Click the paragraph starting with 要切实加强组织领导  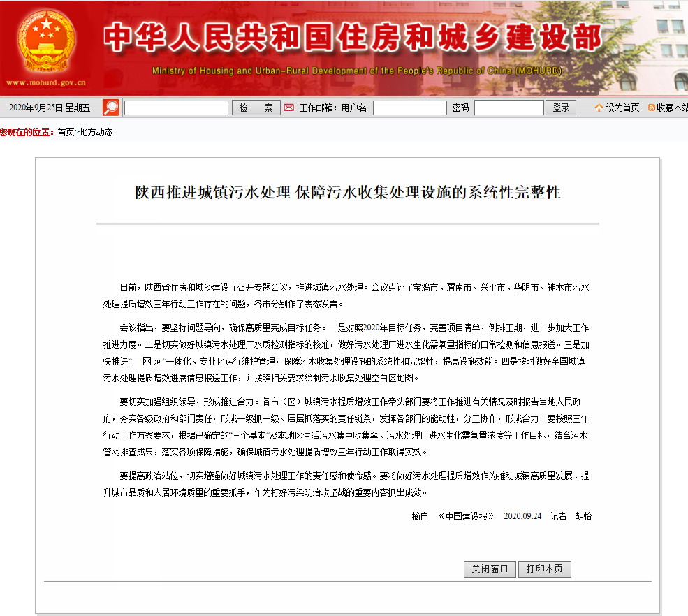[x=346, y=427]
